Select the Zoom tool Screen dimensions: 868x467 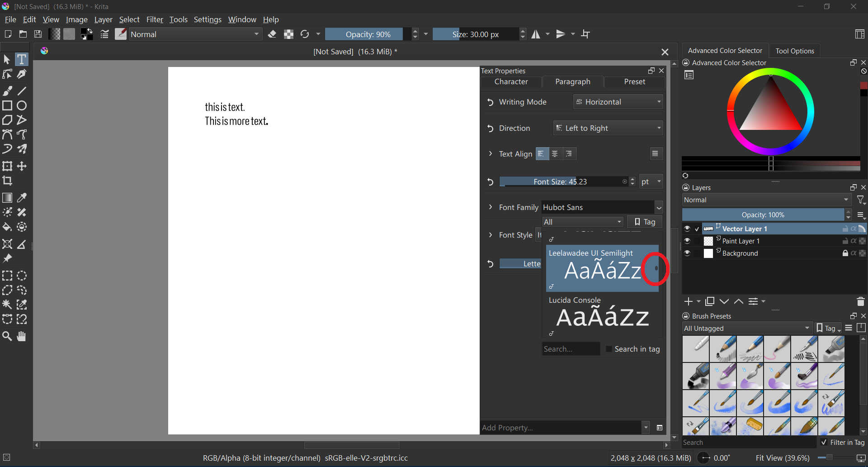(x=7, y=336)
